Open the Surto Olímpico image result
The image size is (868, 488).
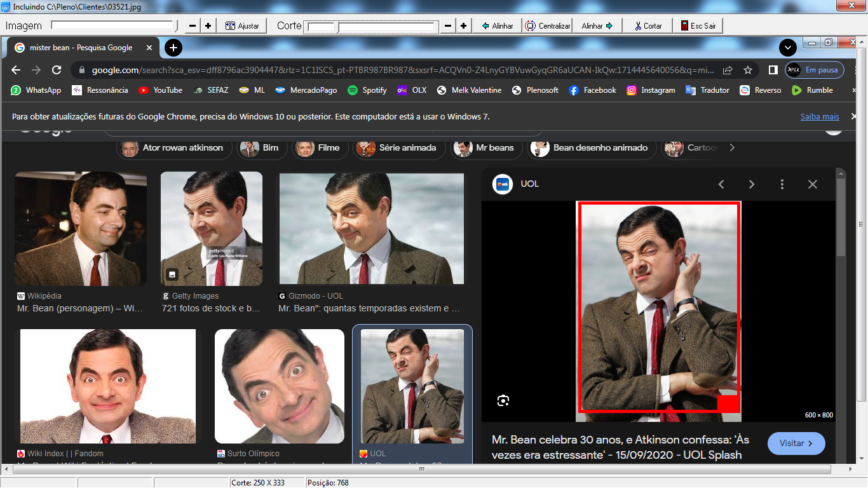coord(280,386)
